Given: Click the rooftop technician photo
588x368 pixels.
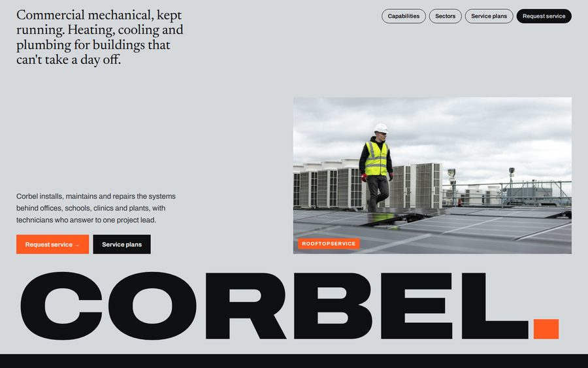Looking at the screenshot, I should [x=433, y=176].
